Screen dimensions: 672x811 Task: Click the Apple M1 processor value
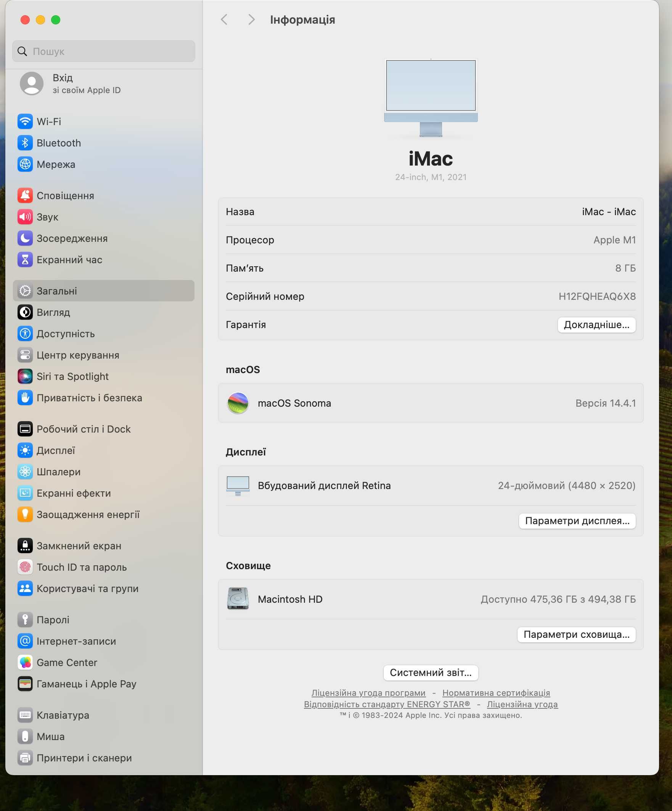coord(614,240)
